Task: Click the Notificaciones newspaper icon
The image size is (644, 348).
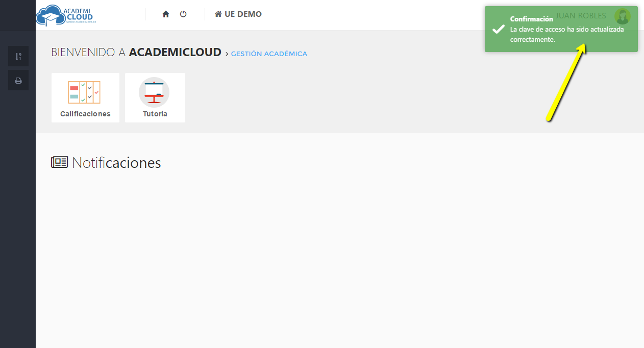Action: pyautogui.click(x=59, y=162)
